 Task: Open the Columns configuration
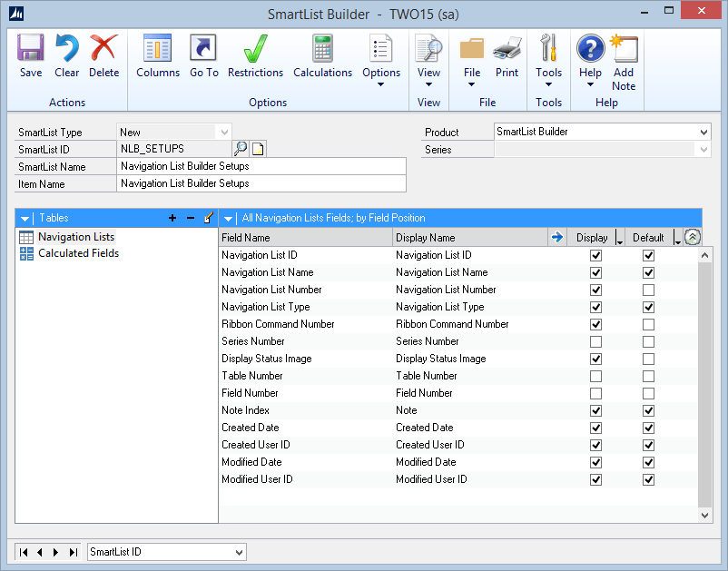point(157,56)
